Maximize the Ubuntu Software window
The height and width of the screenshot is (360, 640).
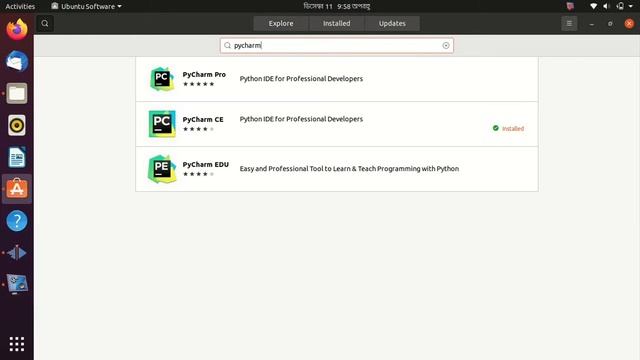610,24
